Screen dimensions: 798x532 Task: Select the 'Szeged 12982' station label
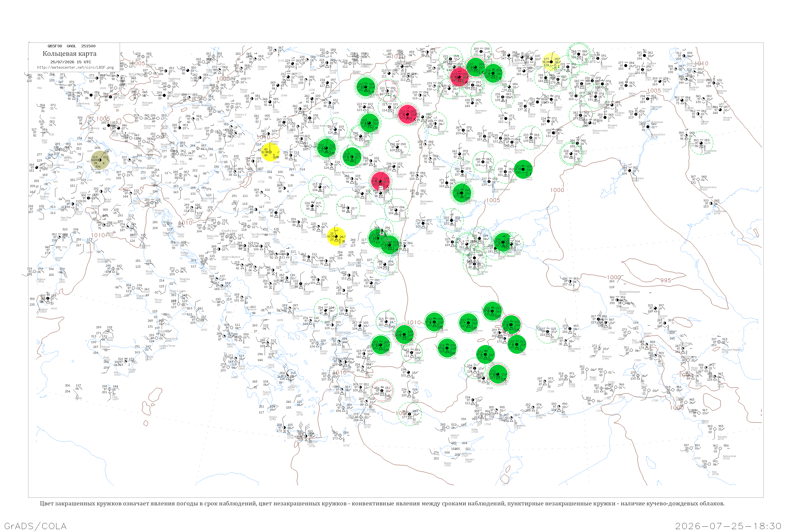(262, 218)
